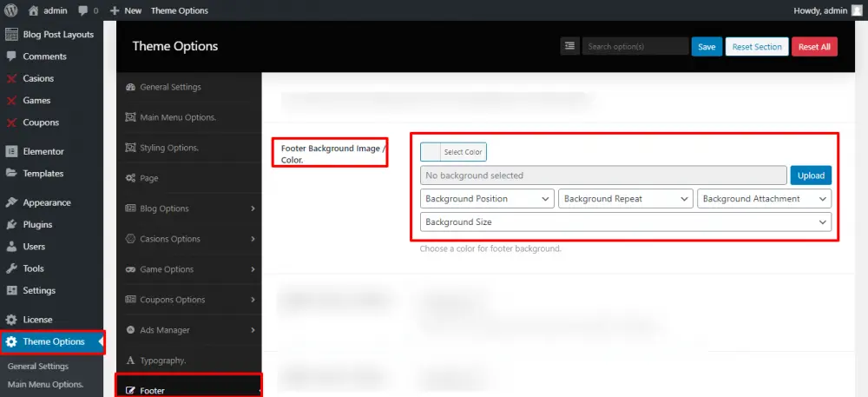Click the Templates folder icon
Screen dimensions: 868x397
click(11, 173)
